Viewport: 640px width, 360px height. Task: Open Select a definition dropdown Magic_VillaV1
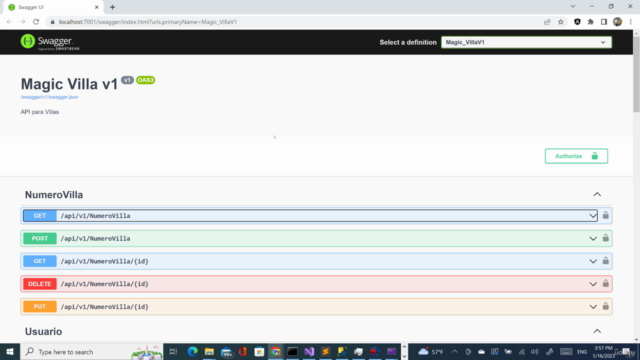[526, 42]
